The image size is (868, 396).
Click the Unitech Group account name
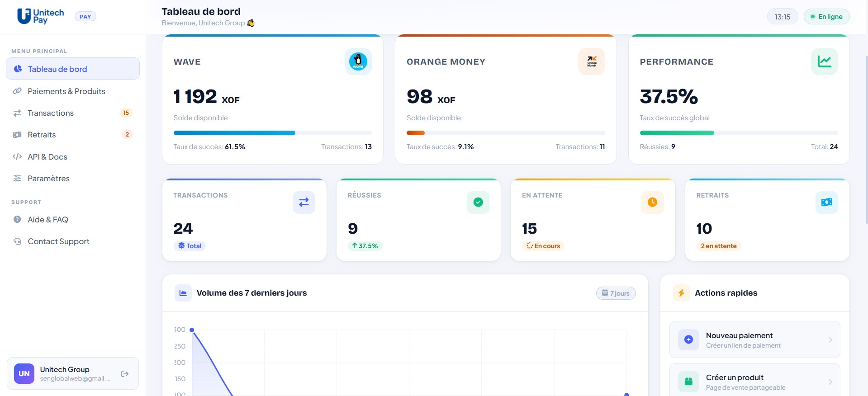click(65, 369)
